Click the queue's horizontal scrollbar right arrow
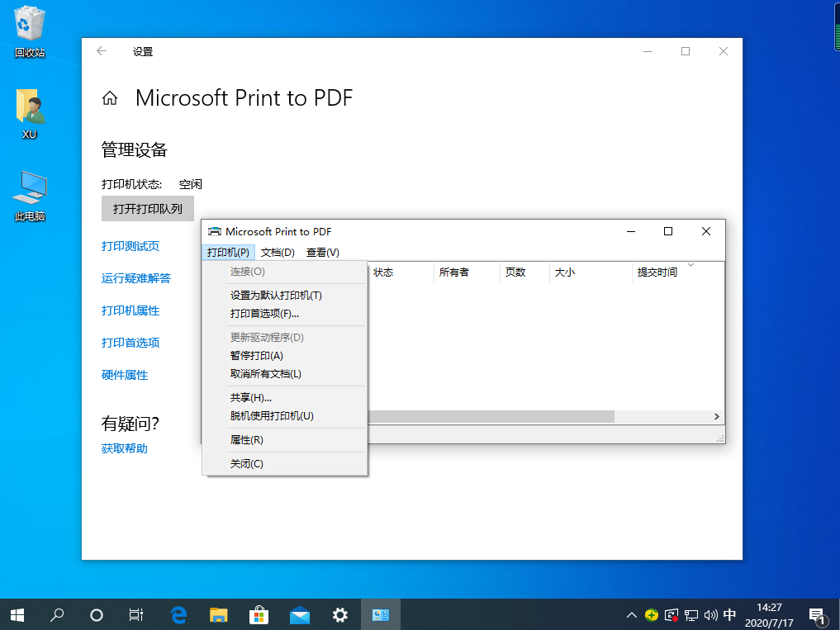This screenshot has width=840, height=630. tap(716, 417)
